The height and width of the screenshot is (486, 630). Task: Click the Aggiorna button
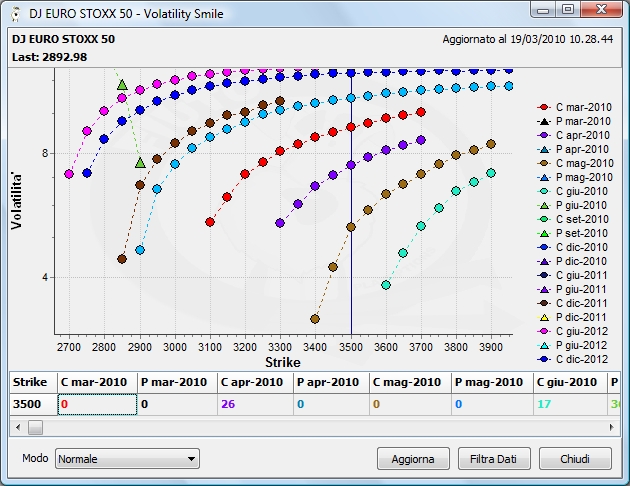413,459
